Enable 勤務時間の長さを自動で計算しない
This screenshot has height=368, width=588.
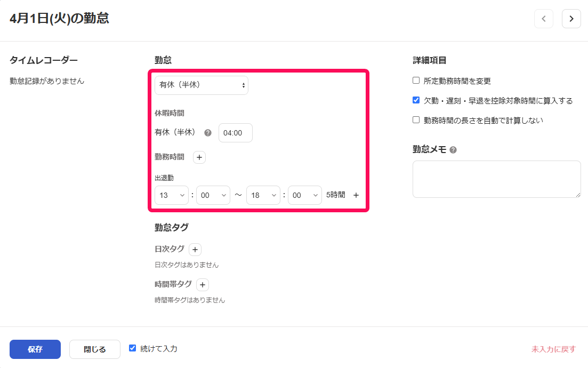tap(416, 119)
